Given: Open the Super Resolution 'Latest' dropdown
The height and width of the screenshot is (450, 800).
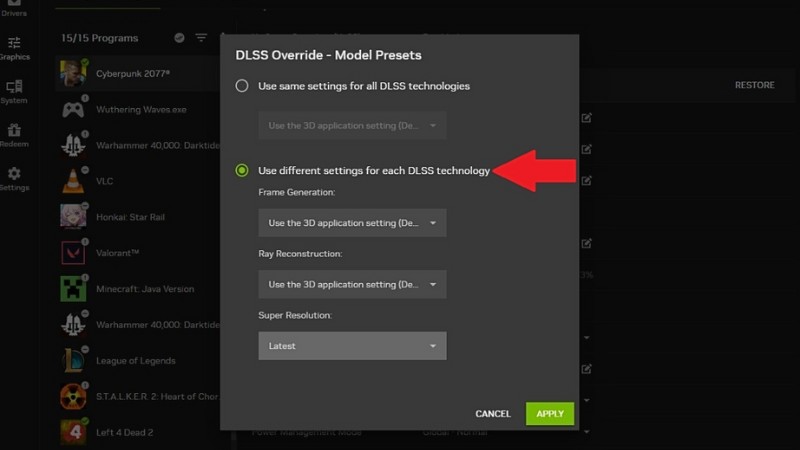Looking at the screenshot, I should click(352, 346).
